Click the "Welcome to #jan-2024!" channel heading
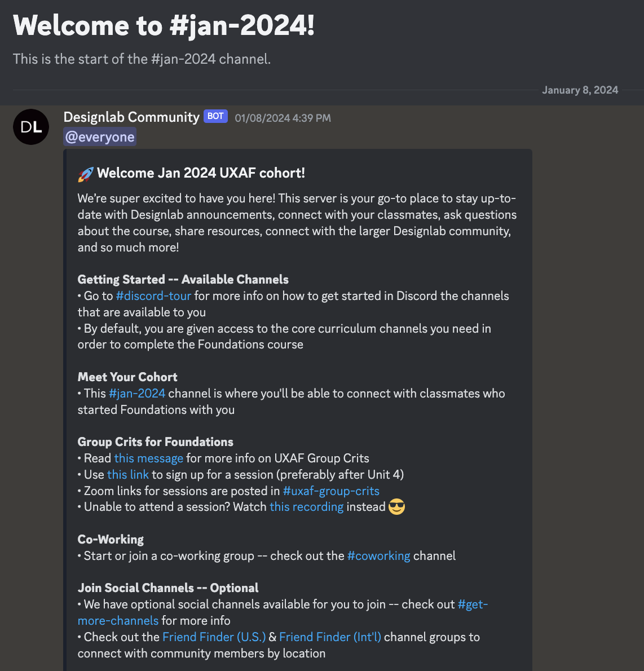644x671 pixels. [x=164, y=26]
